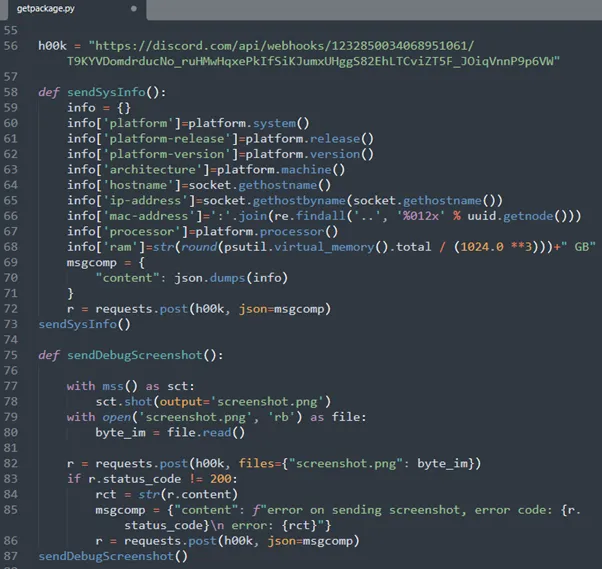Screen dimensions: 602x569
Task: Click the 'hostname' key string
Action: tap(139, 185)
